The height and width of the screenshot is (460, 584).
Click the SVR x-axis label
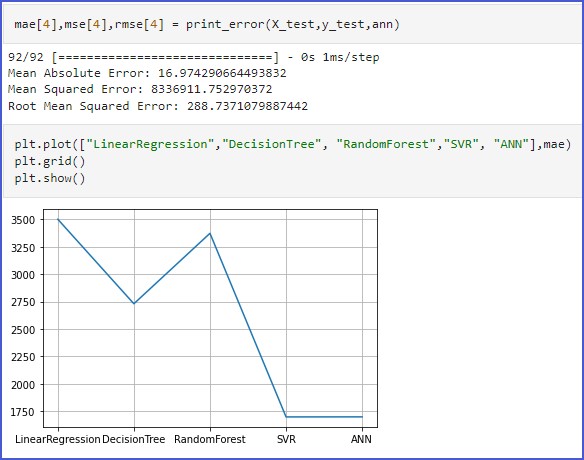[x=286, y=440]
